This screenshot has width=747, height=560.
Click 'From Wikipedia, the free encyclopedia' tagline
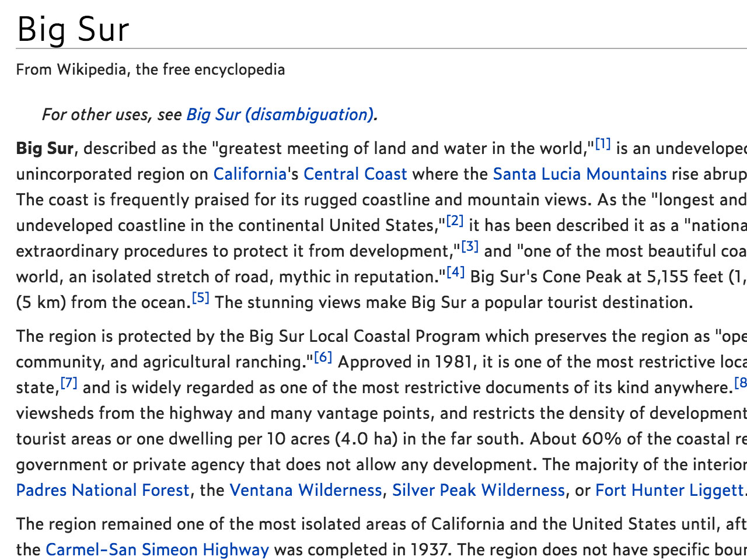point(151,69)
